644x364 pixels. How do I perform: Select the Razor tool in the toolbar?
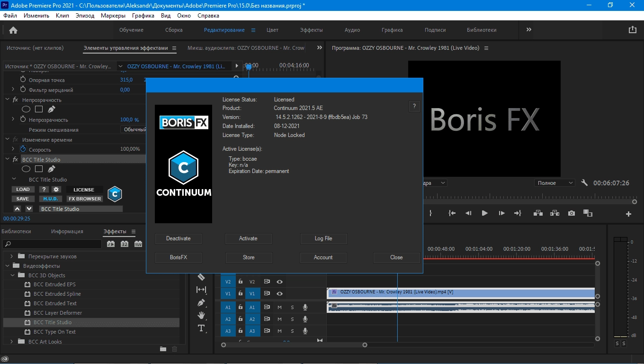pyautogui.click(x=201, y=277)
